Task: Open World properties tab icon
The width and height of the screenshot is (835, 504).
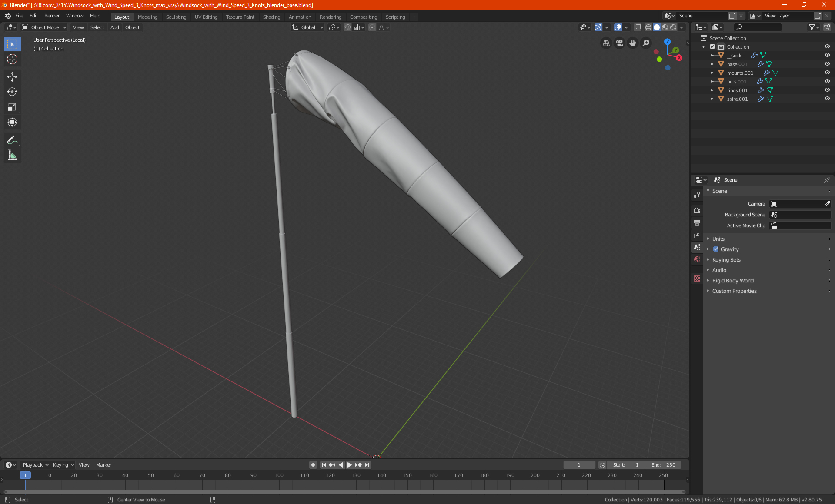Action: [x=697, y=259]
